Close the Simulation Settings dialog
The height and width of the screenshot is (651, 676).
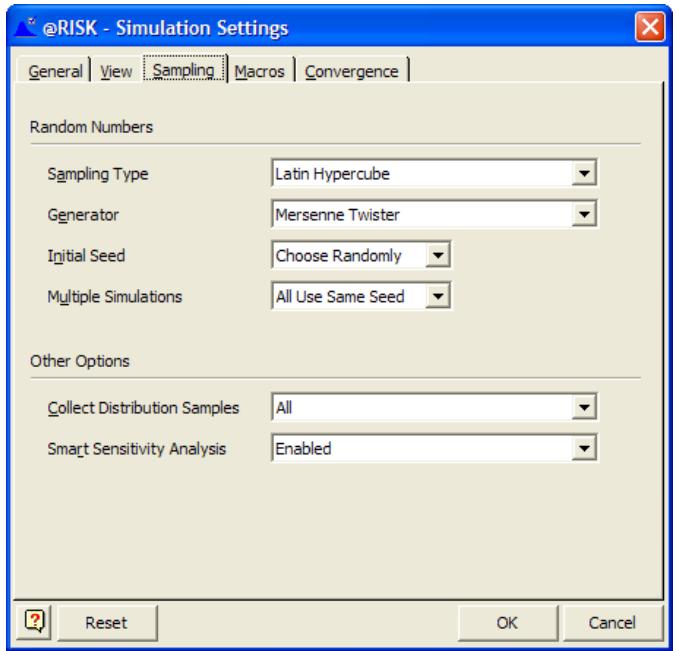pyautogui.click(x=650, y=25)
